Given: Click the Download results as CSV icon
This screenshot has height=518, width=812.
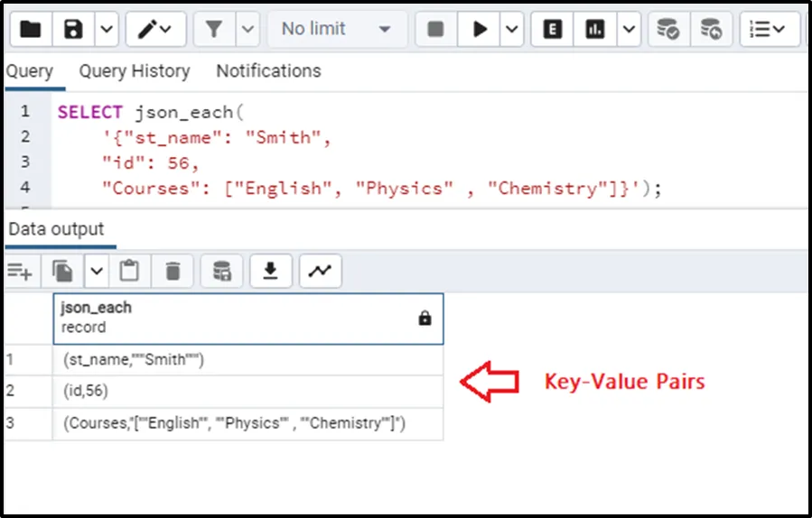Looking at the screenshot, I should point(269,270).
